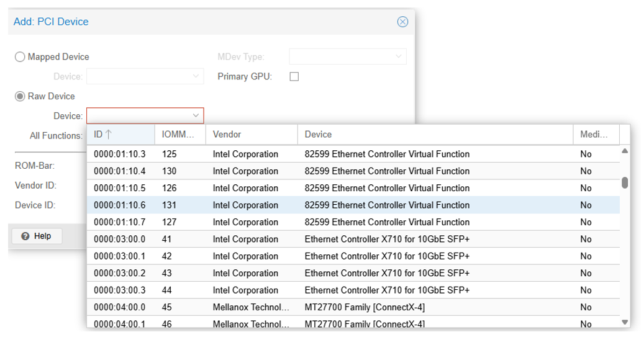Click IOMMU group value 44

[x=167, y=290]
